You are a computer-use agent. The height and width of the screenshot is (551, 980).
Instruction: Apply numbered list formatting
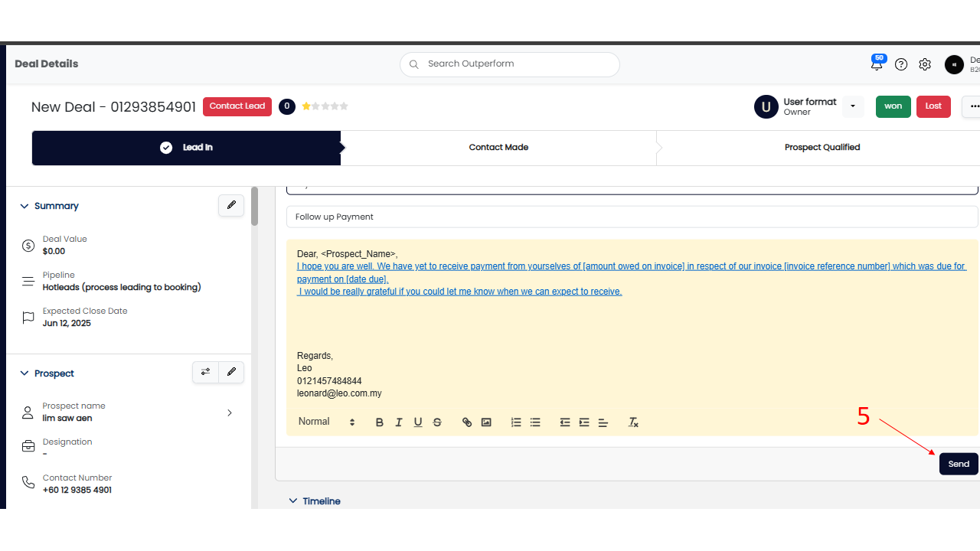coord(516,422)
